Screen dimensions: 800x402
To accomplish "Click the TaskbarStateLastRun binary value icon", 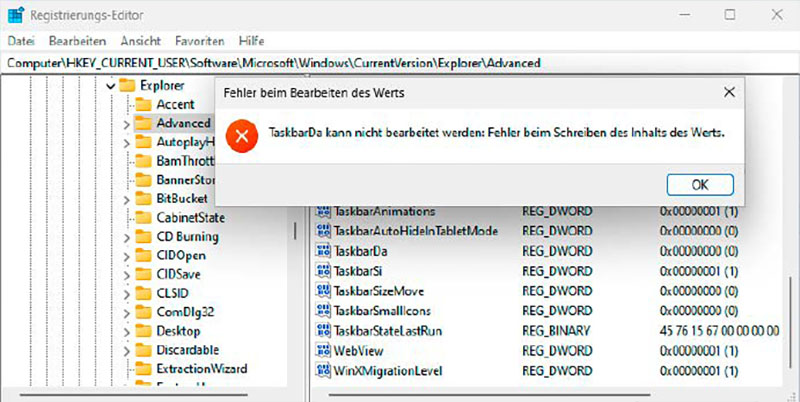I will click(x=323, y=330).
